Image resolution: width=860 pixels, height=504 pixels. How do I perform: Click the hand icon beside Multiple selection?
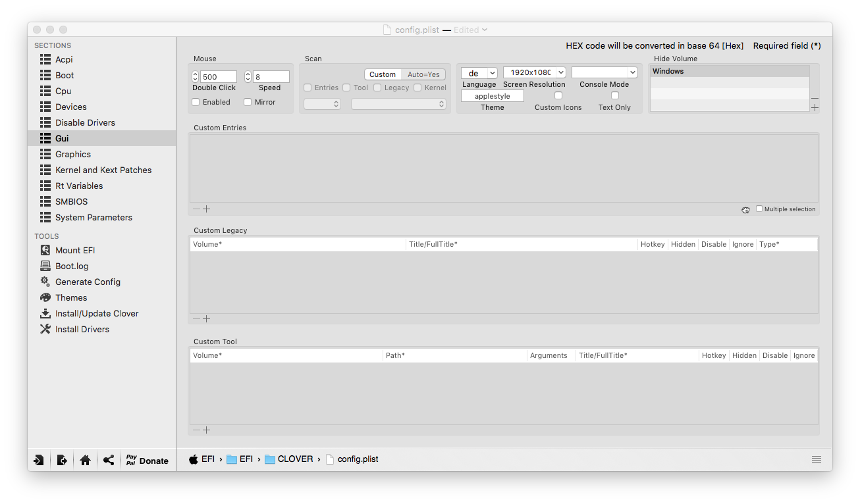745,209
